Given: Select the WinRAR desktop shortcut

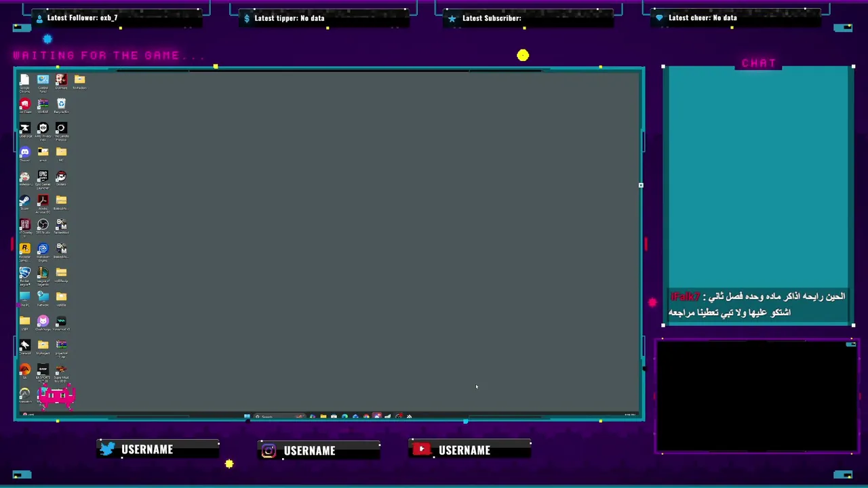Looking at the screenshot, I should pos(43,105).
